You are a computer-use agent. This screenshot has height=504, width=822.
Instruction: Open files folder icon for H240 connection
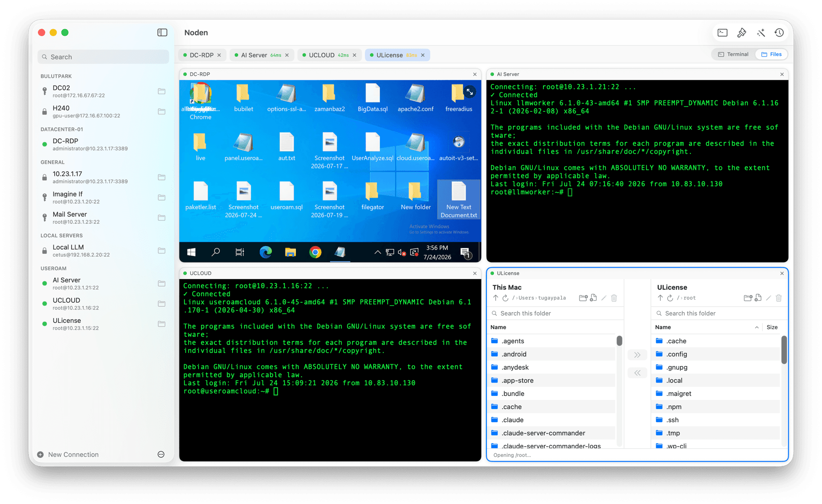162,111
